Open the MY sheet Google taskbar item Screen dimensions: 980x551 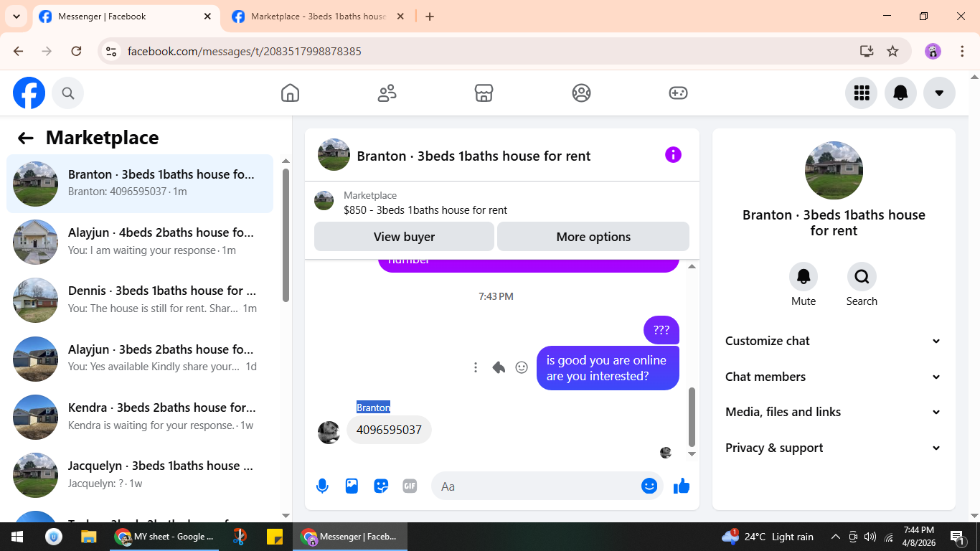pyautogui.click(x=164, y=537)
